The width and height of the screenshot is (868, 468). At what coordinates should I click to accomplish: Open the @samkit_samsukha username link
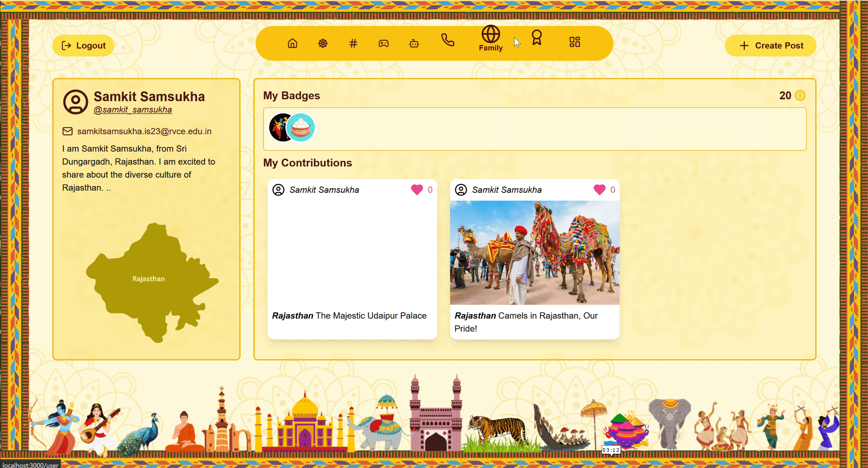[132, 110]
